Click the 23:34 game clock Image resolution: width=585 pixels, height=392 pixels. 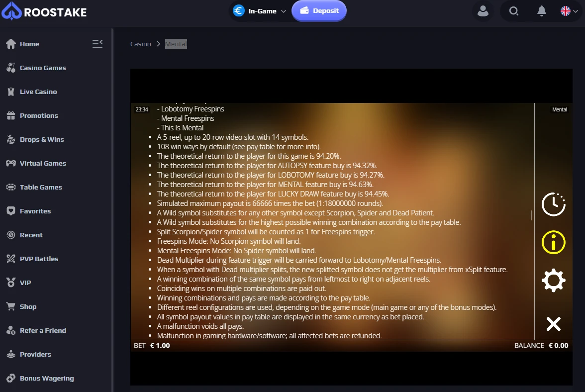click(142, 109)
